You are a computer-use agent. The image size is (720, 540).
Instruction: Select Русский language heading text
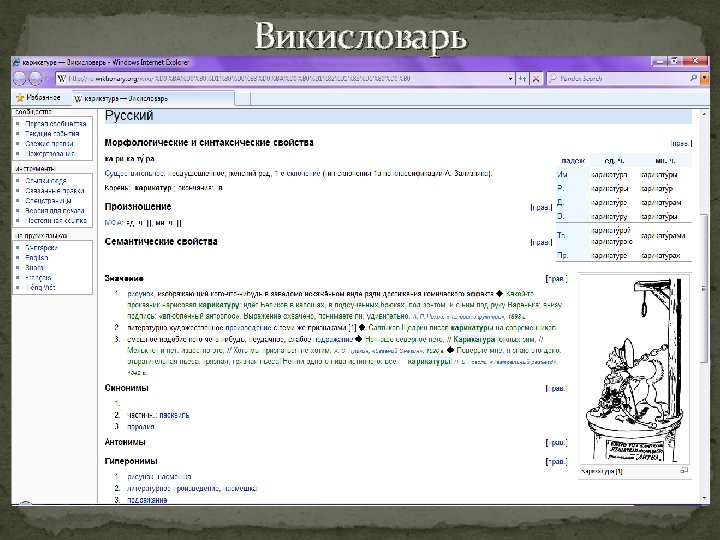[129, 116]
